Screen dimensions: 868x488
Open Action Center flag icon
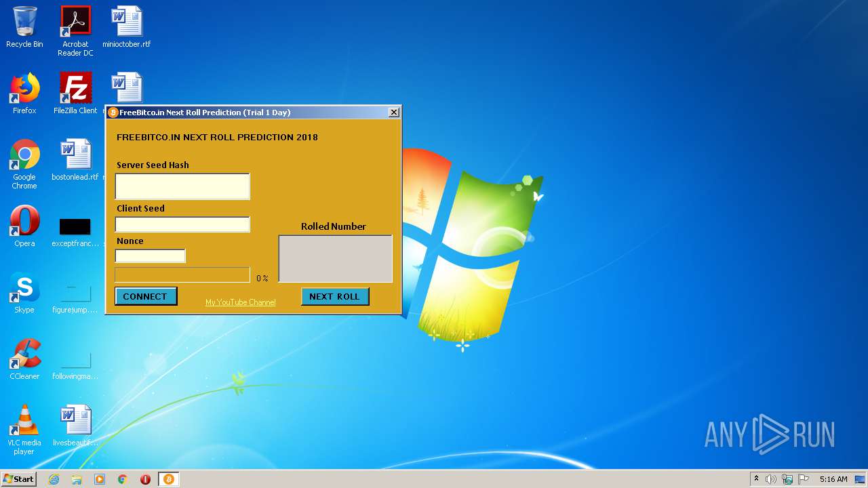point(804,479)
